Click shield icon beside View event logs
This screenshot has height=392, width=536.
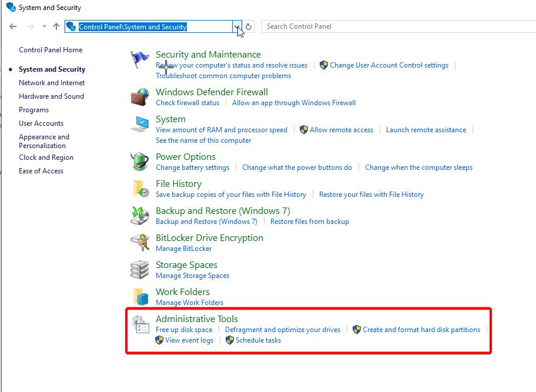(159, 340)
